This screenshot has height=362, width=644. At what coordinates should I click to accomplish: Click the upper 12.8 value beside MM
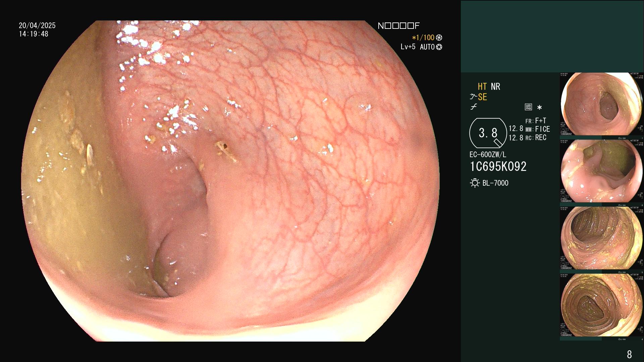[516, 129]
